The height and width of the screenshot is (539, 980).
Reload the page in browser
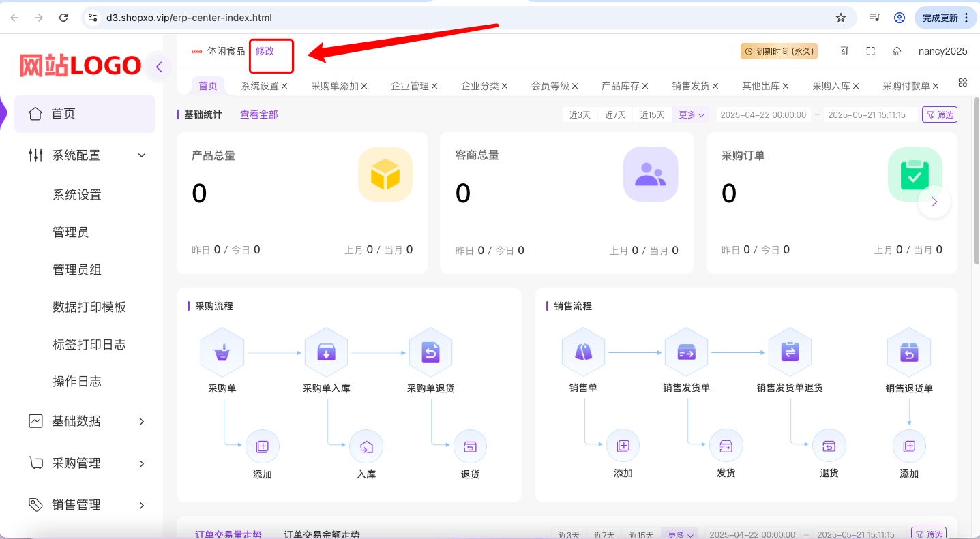[63, 18]
